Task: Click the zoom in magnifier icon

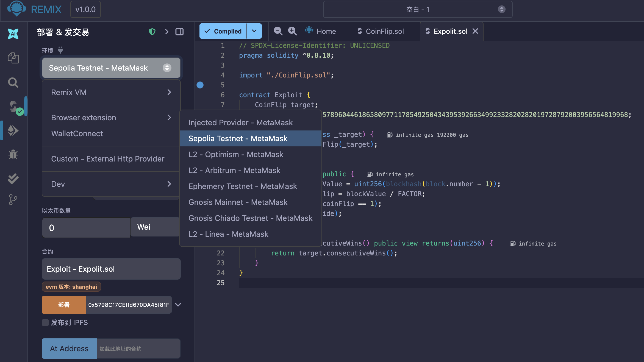Action: [292, 31]
